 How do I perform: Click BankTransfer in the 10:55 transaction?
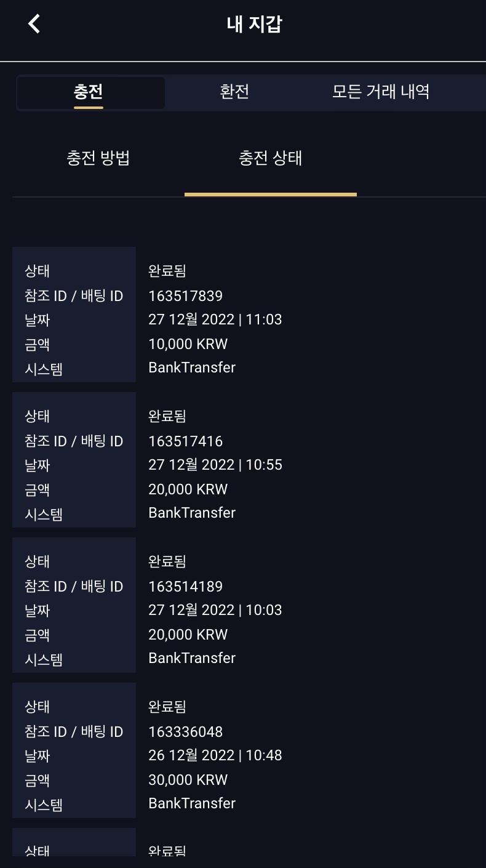coord(192,513)
